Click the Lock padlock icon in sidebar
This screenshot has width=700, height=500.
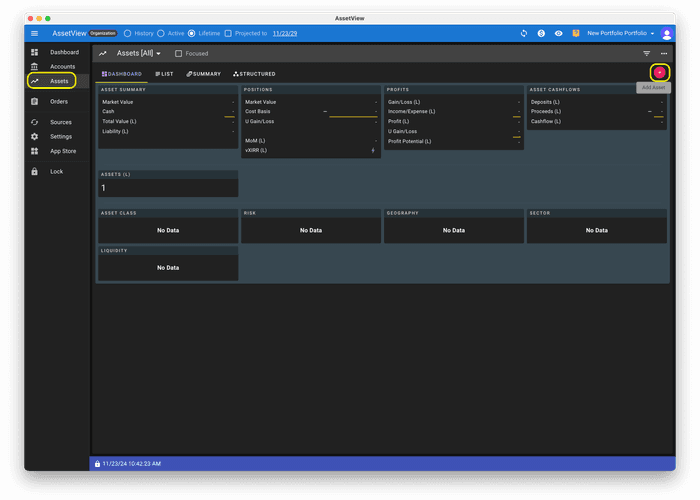tap(35, 171)
